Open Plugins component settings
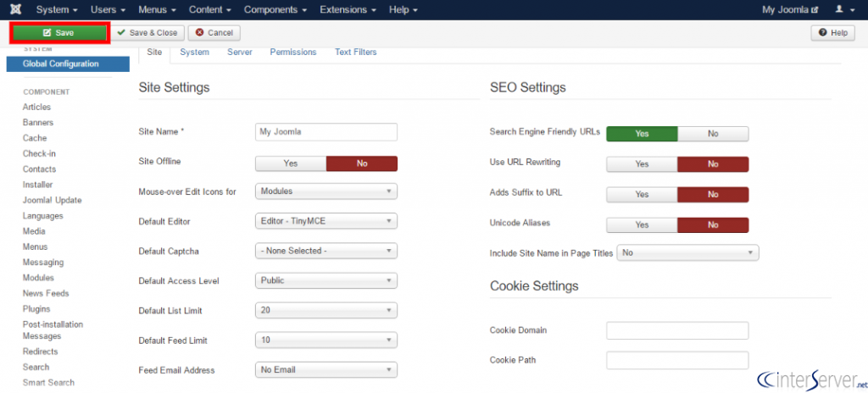This screenshot has height=393, width=868. tap(36, 309)
